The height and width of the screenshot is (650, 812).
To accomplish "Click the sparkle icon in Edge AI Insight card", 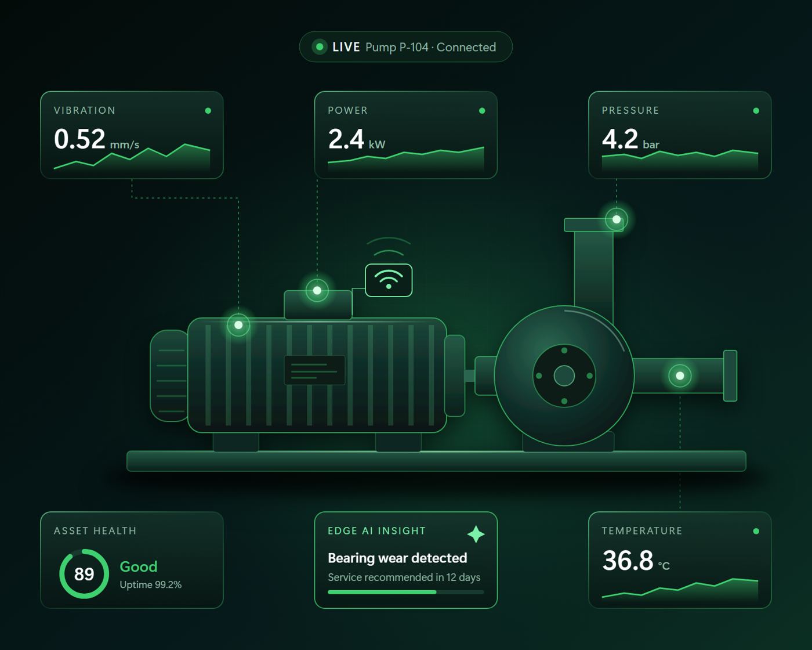I will [x=476, y=534].
